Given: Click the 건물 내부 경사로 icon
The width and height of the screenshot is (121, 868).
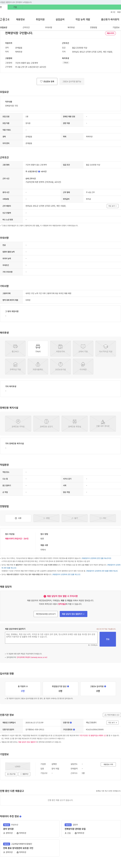Looking at the screenshot, I should (103, 424).
